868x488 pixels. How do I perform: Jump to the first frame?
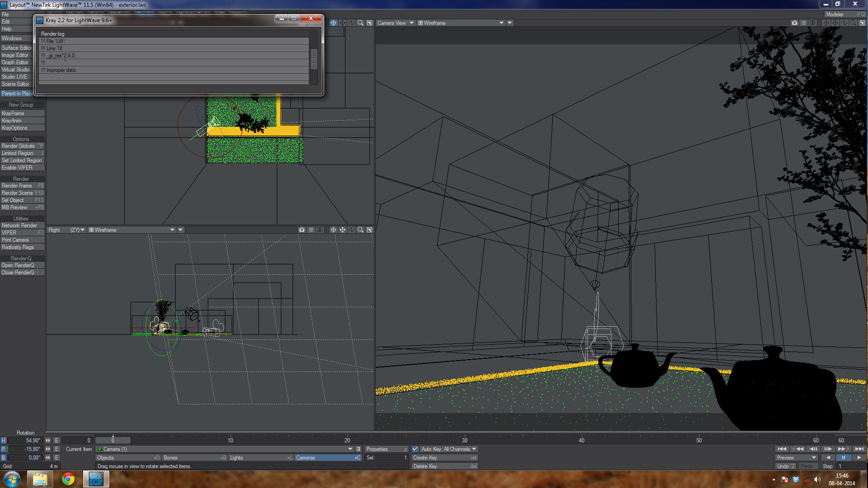pyautogui.click(x=782, y=449)
